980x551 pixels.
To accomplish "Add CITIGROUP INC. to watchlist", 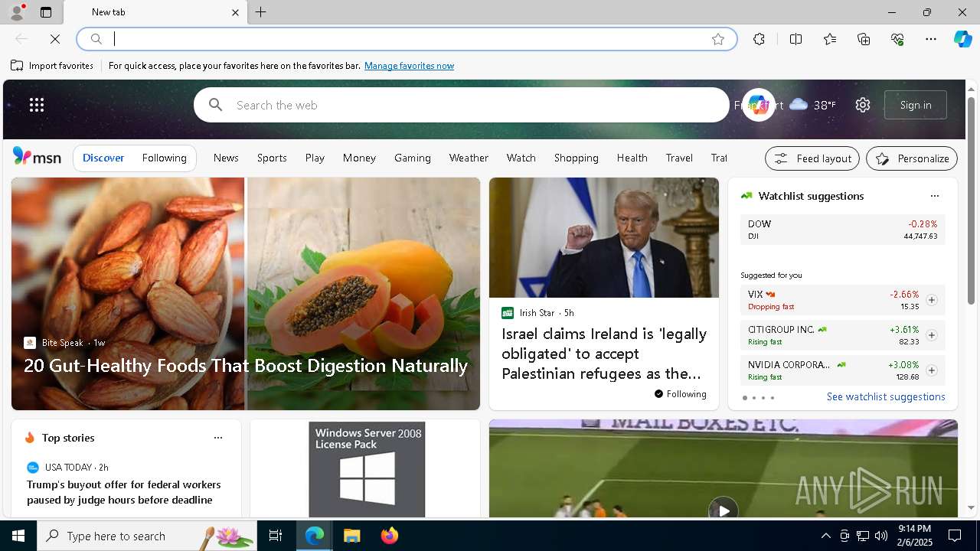I will pos(931,335).
